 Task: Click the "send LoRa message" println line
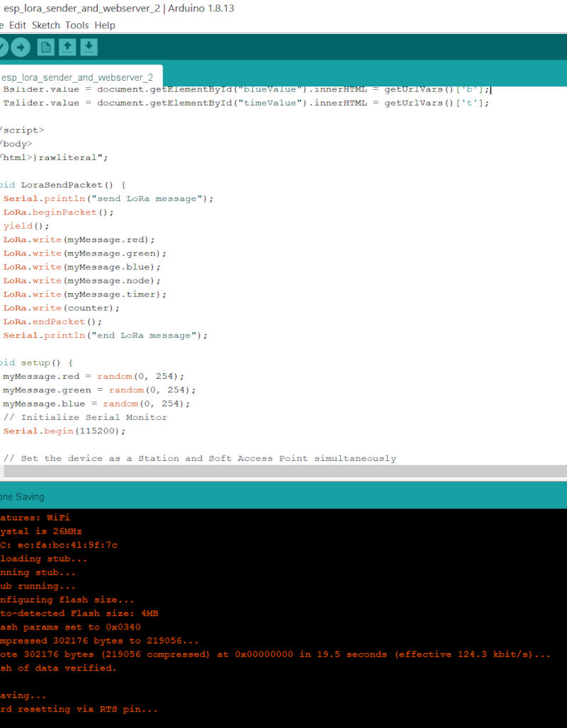tap(108, 199)
